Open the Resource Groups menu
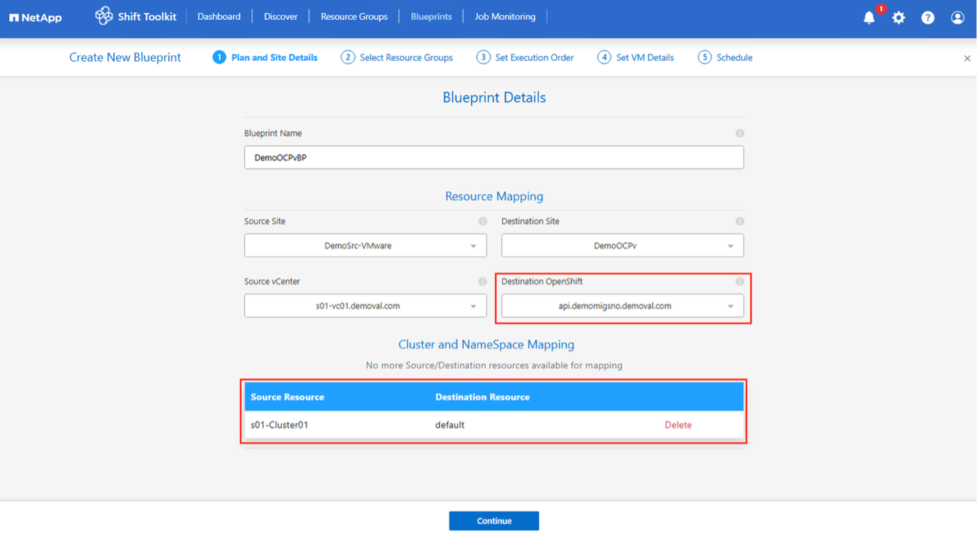 pyautogui.click(x=354, y=16)
